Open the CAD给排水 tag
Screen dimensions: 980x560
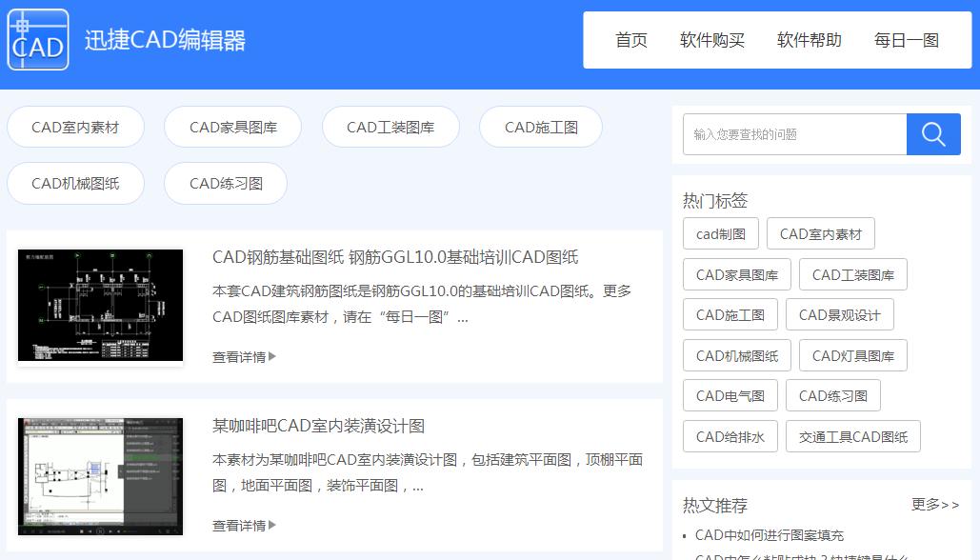730,435
